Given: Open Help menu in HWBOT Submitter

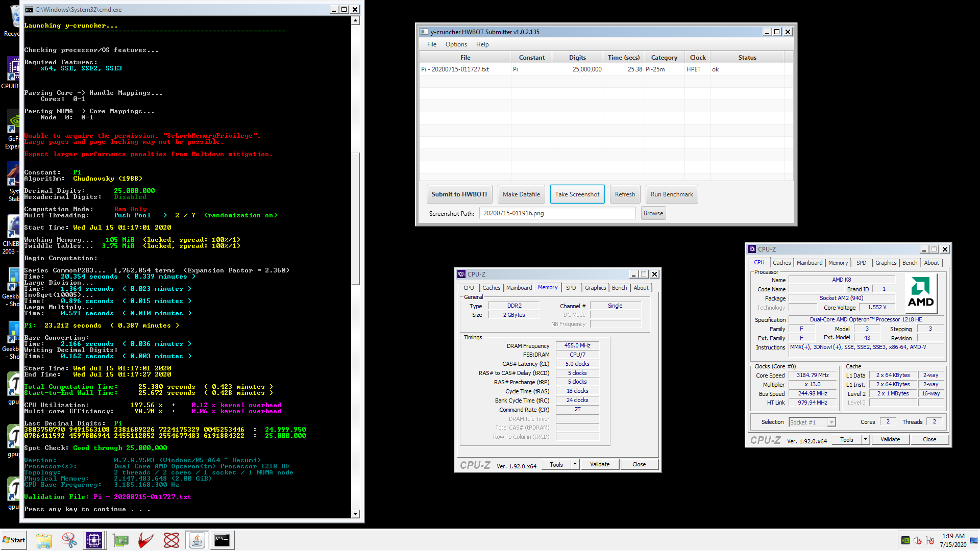Looking at the screenshot, I should point(482,44).
